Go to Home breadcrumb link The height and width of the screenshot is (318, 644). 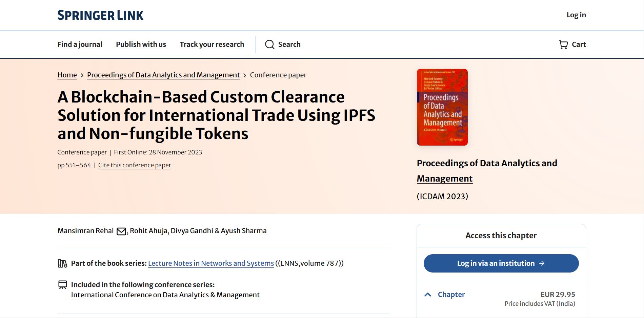pos(67,75)
